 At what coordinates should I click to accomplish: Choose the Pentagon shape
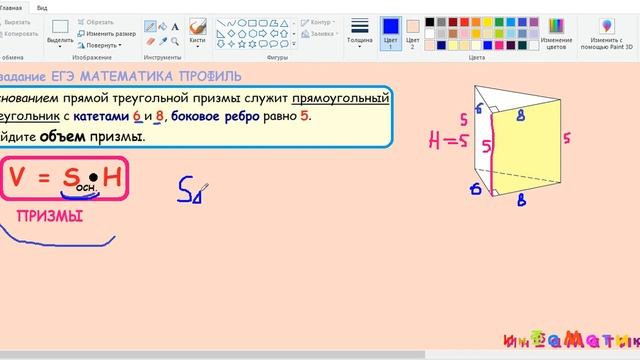click(x=242, y=33)
